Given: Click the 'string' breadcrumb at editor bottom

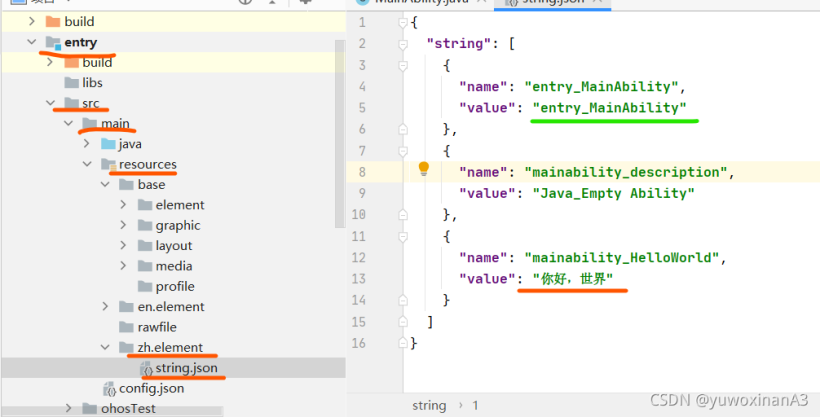Looking at the screenshot, I should pos(429,405).
